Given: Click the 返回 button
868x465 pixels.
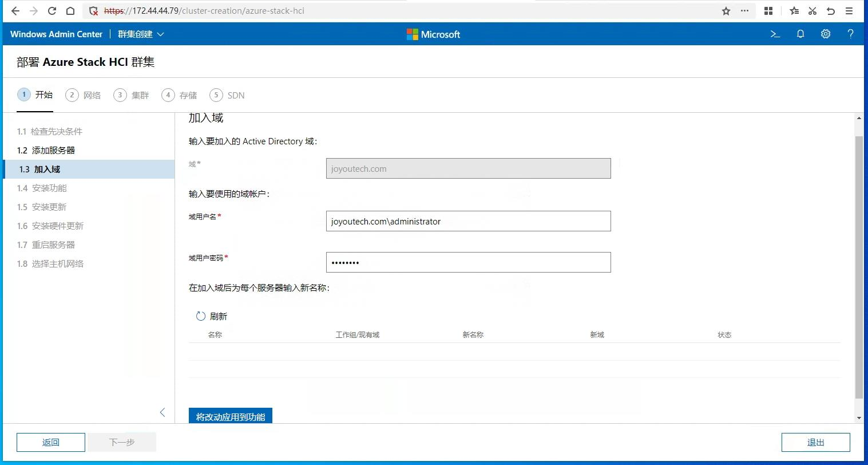Looking at the screenshot, I should pyautogui.click(x=51, y=442).
